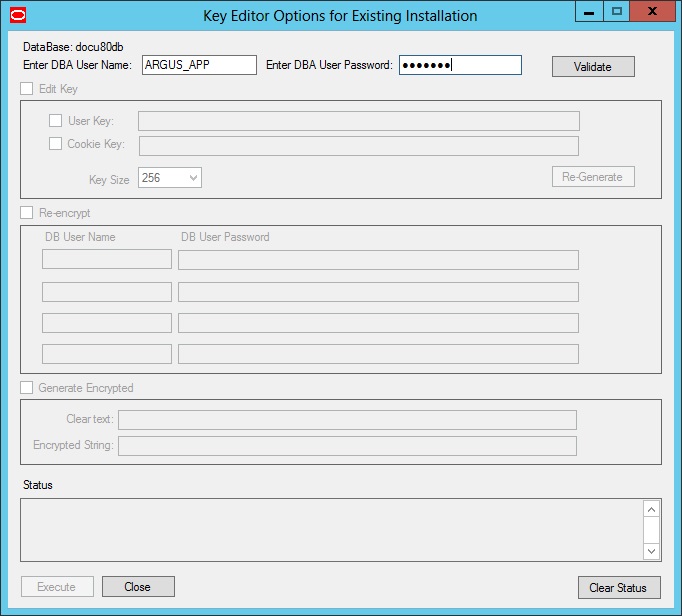The height and width of the screenshot is (616, 682).
Task: Click the Status box scroll up arrow
Action: click(x=651, y=509)
